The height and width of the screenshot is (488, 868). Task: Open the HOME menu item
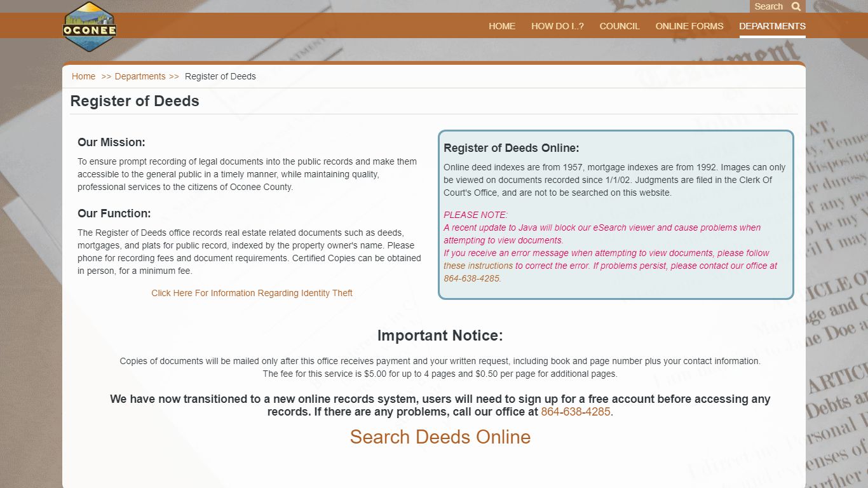502,26
